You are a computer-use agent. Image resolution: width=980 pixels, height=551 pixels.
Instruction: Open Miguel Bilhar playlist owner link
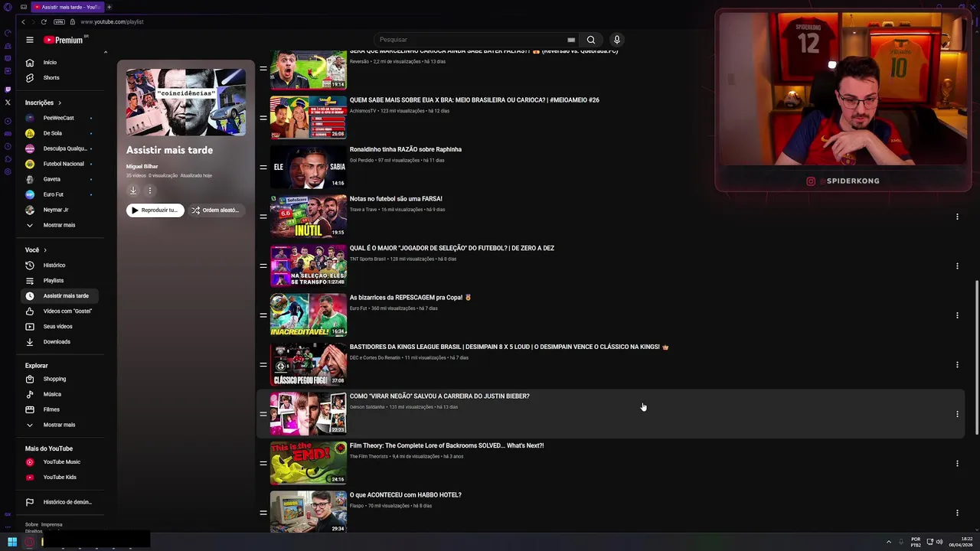point(142,166)
